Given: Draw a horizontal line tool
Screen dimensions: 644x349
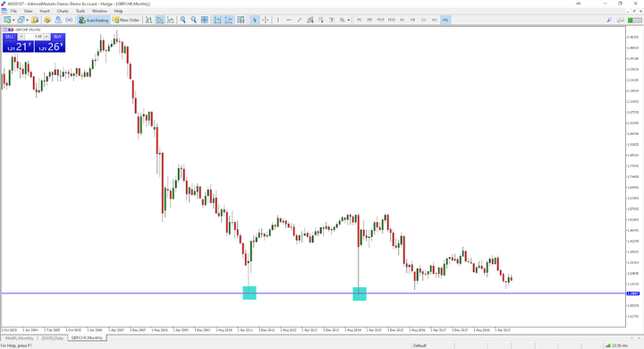Looking at the screenshot, I should click(x=289, y=20).
